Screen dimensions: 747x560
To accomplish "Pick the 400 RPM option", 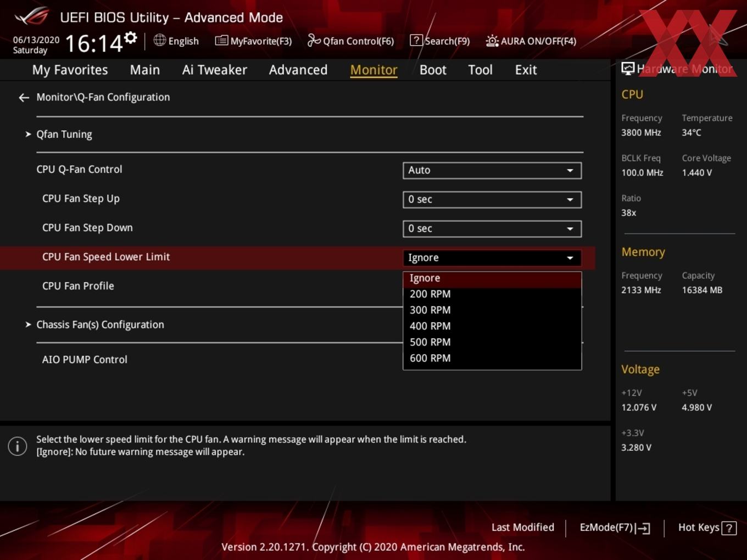I will (492, 326).
